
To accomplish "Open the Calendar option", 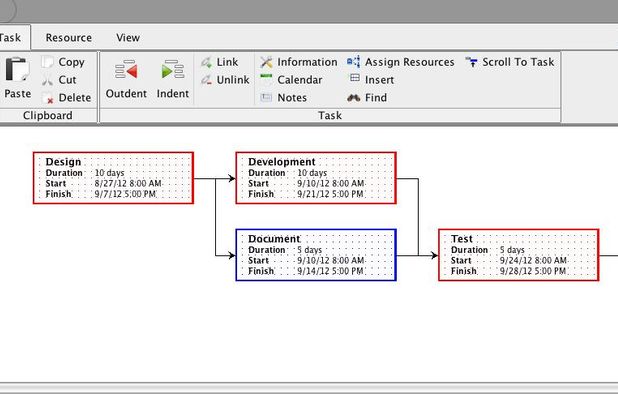I will pyautogui.click(x=291, y=80).
